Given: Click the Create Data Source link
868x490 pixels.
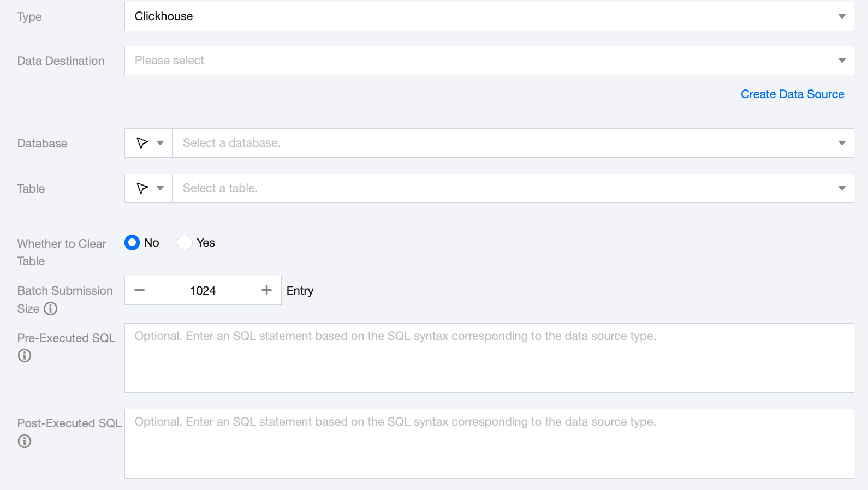Looking at the screenshot, I should coord(792,94).
